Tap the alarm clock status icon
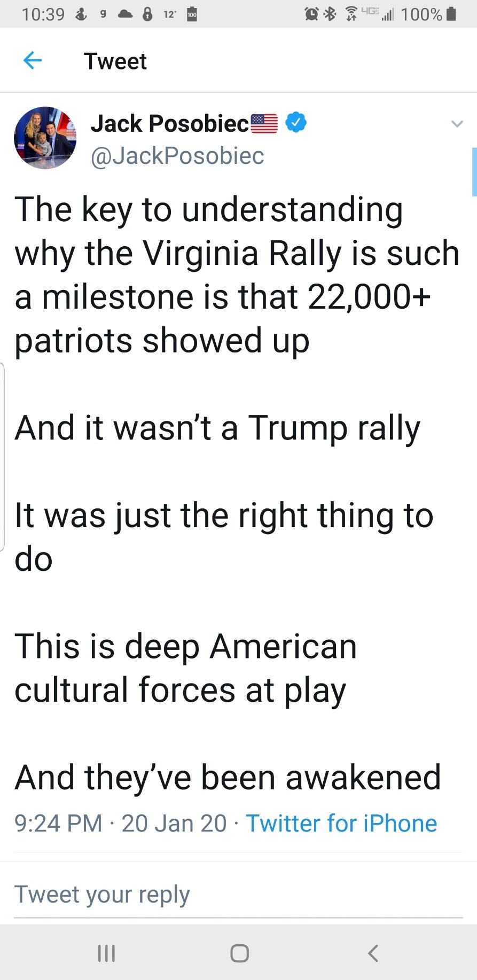477x980 pixels. pyautogui.click(x=311, y=14)
